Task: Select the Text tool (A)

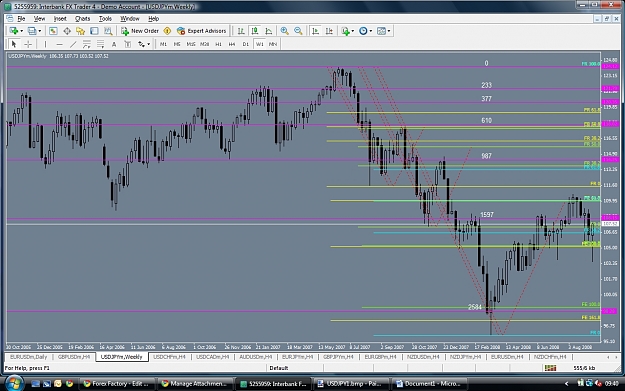Action: click(x=114, y=44)
